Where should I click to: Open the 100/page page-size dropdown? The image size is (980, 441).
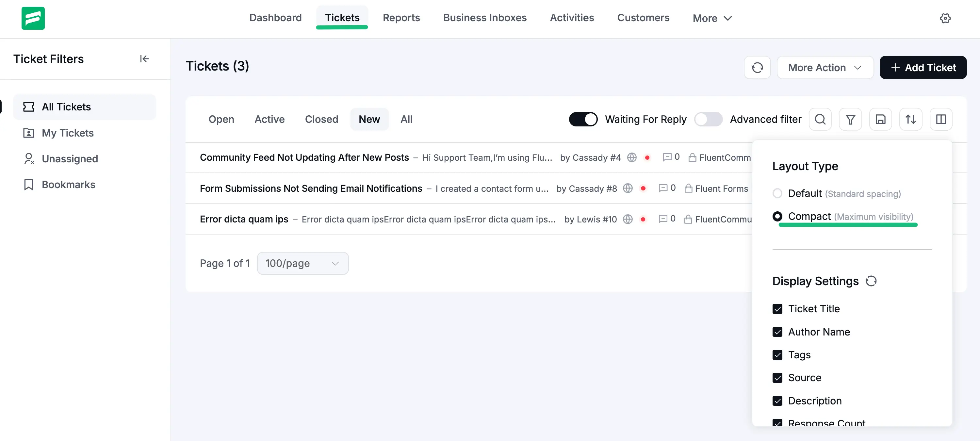pyautogui.click(x=302, y=263)
